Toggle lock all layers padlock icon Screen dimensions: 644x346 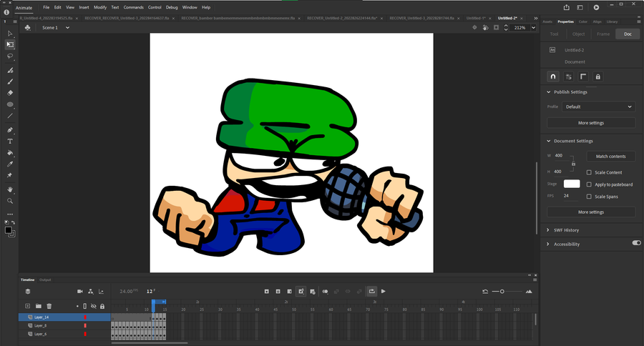pos(102,306)
